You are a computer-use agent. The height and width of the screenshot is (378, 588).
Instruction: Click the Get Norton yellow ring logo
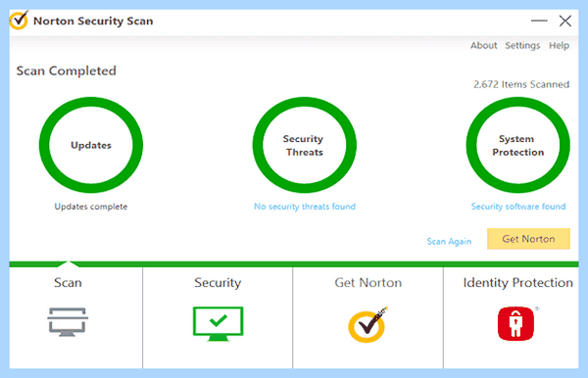pyautogui.click(x=367, y=324)
